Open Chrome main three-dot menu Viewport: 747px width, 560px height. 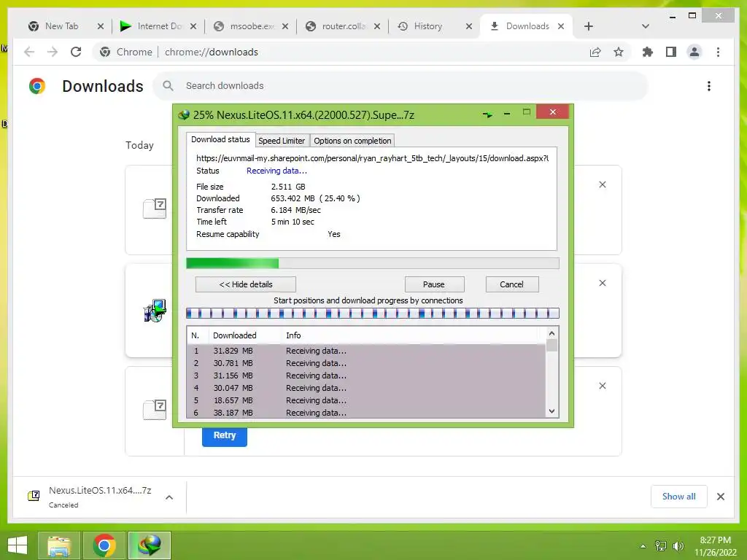[718, 52]
